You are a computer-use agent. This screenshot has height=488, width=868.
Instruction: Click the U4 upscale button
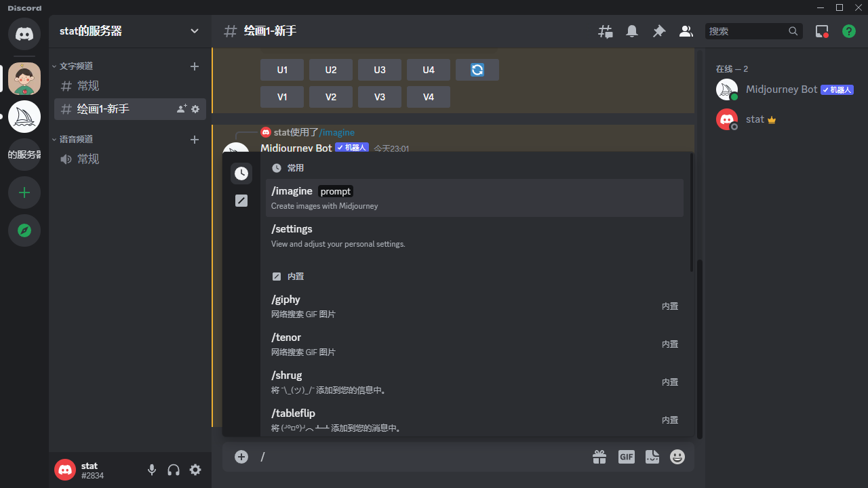pos(429,70)
